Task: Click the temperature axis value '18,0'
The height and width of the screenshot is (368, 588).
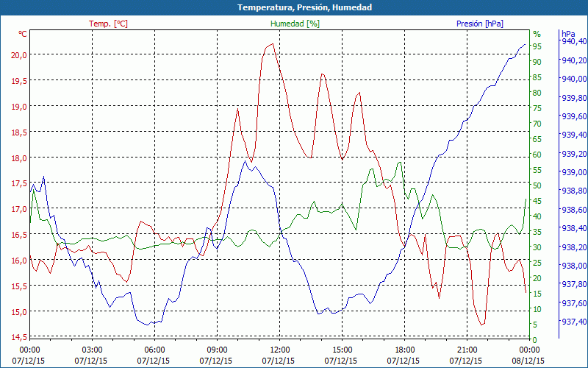Action: coord(19,158)
